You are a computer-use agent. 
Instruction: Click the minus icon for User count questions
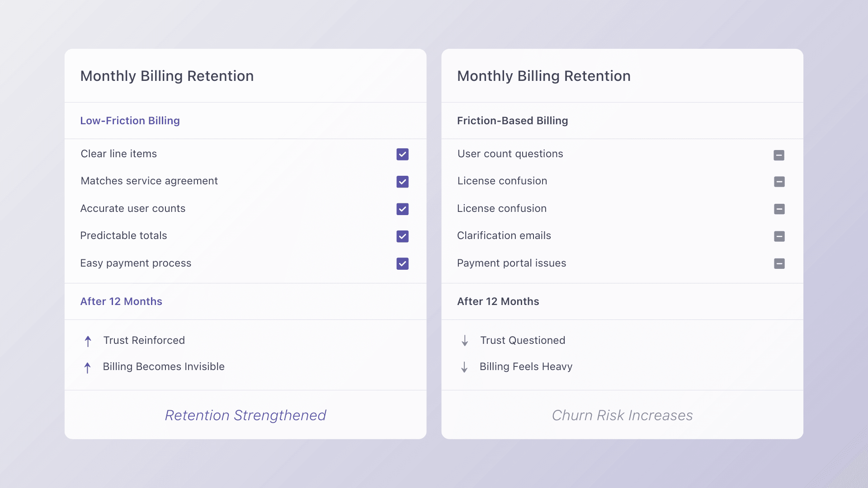tap(779, 155)
